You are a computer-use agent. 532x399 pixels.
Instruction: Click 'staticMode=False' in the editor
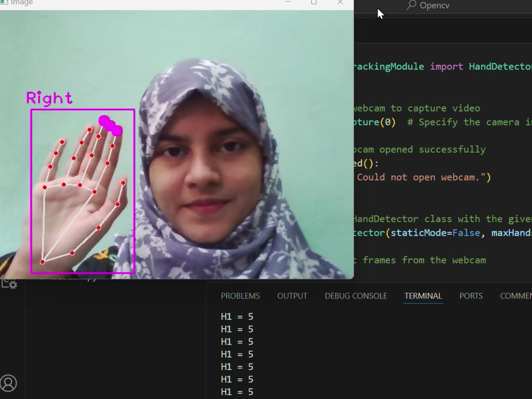coord(435,233)
